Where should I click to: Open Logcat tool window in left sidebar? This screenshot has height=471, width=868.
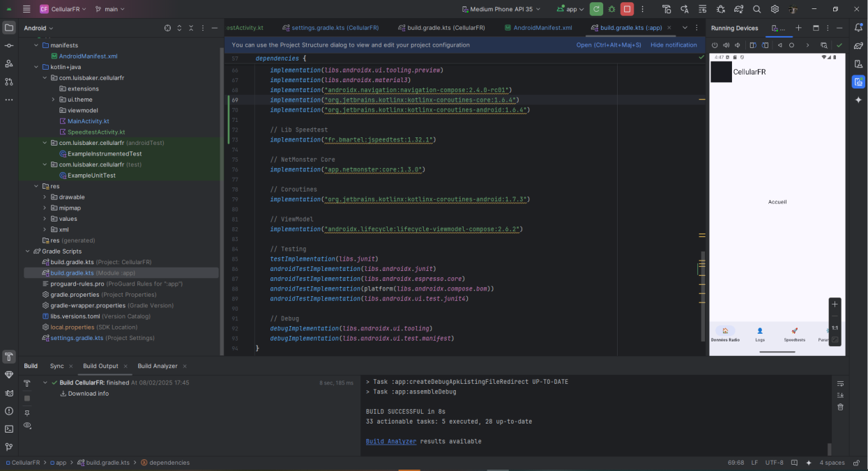[9, 393]
